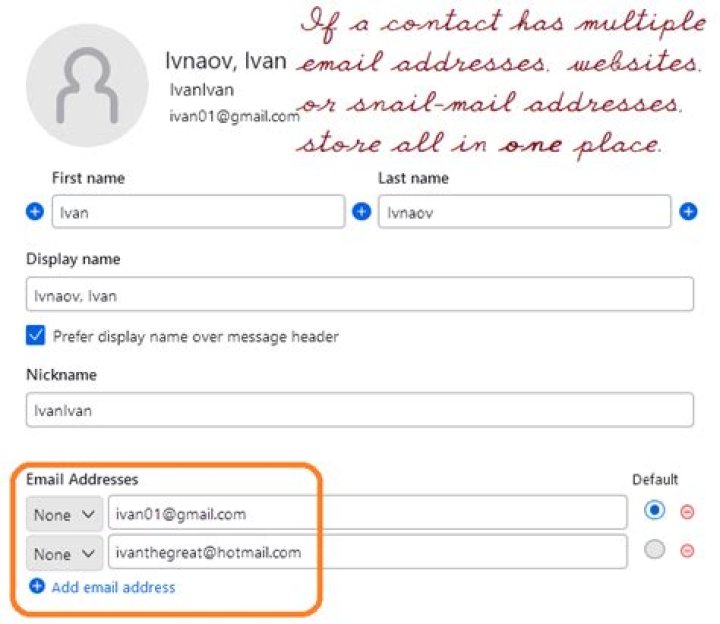Click the contact avatar placeholder image
This screenshot has height=624, width=720.
[x=87, y=85]
